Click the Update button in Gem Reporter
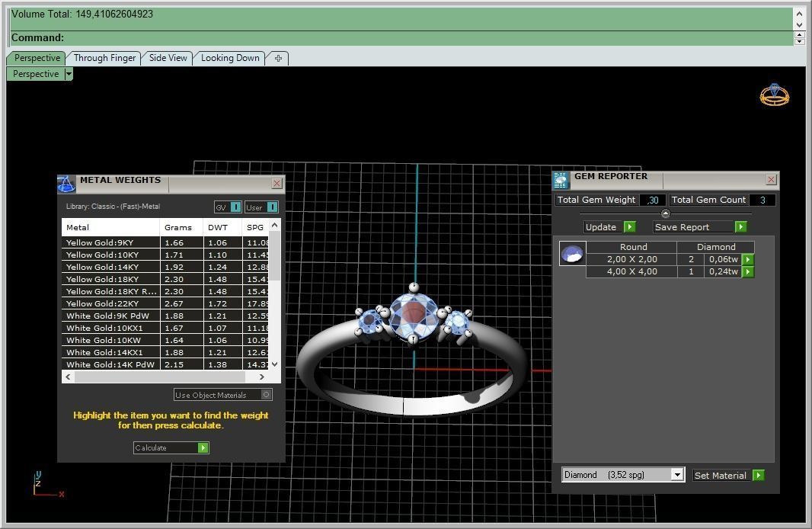 609,227
